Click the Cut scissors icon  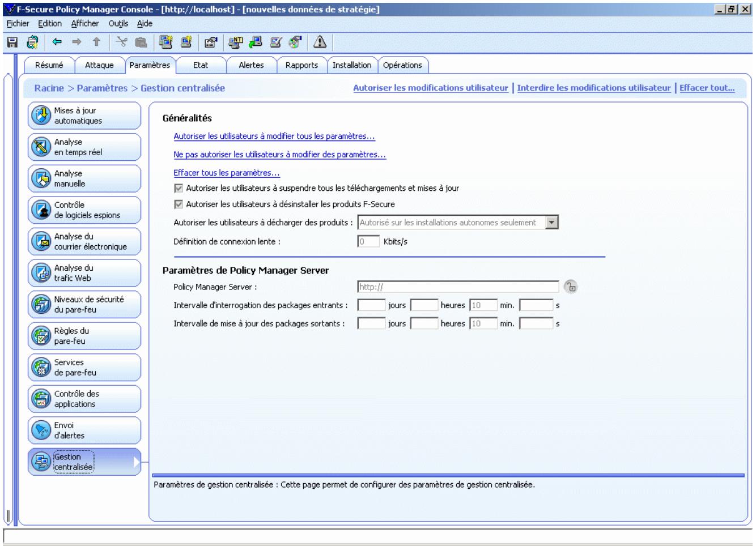click(121, 42)
